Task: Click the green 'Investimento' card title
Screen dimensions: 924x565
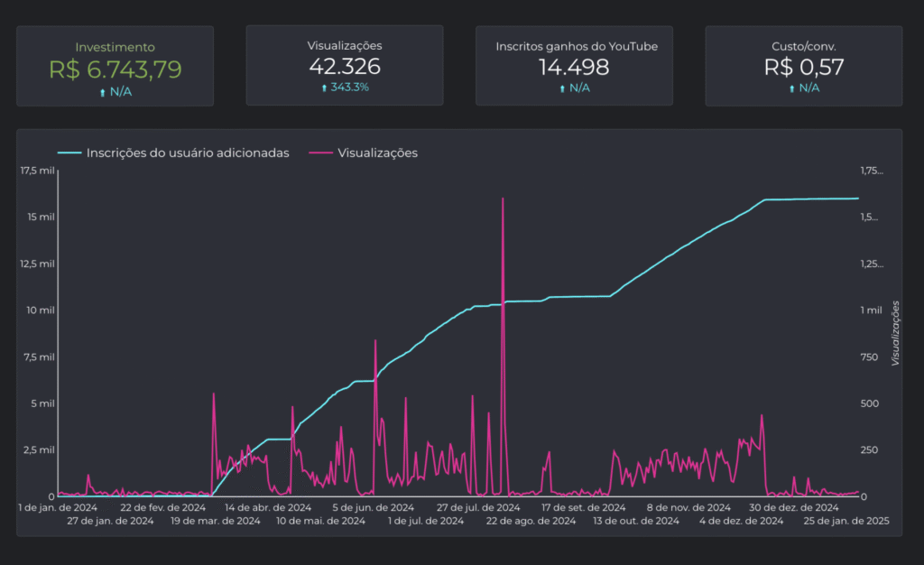Action: click(x=115, y=47)
